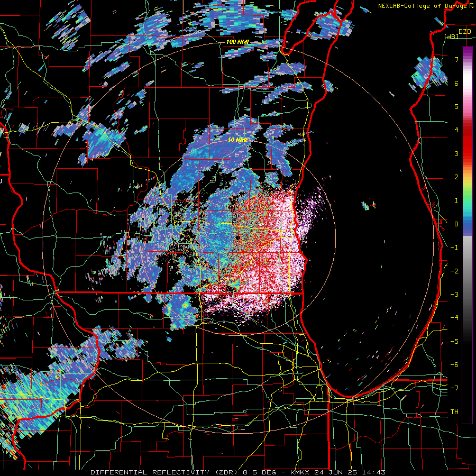Click the scale value 4 label
The image size is (476, 476).
(456, 130)
